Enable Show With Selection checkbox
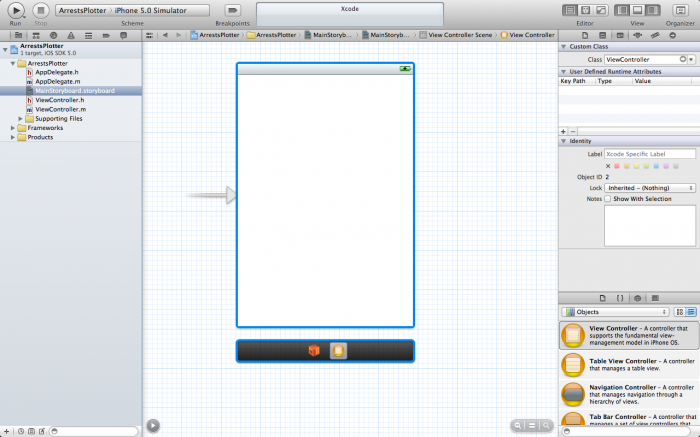700x437 pixels. coord(608,199)
